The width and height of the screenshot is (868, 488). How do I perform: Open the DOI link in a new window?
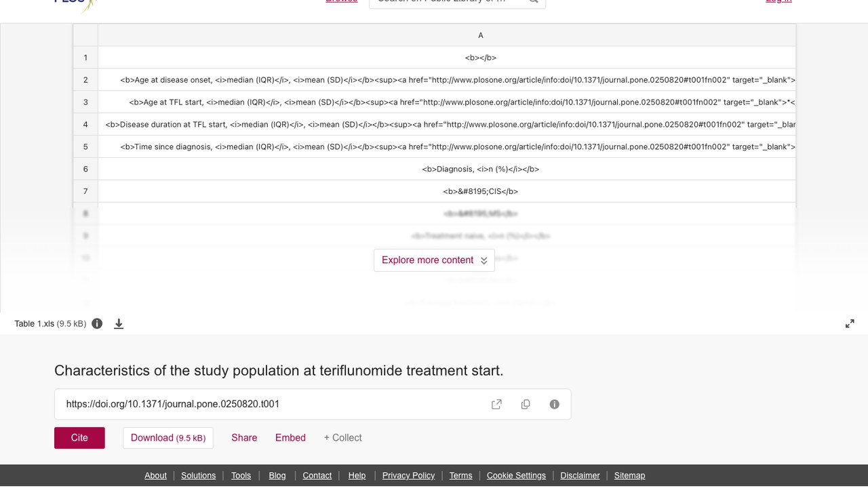(496, 404)
